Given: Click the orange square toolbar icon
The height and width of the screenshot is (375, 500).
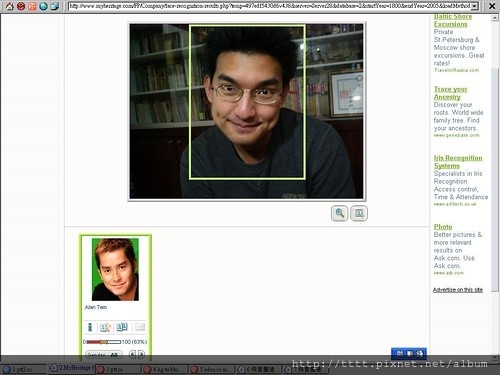Looking at the screenshot, I should (x=32, y=6).
